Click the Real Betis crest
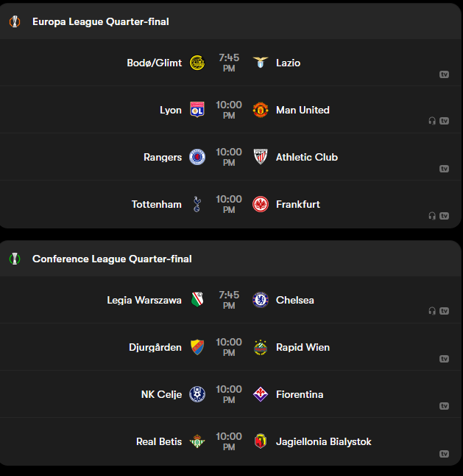 (x=197, y=441)
